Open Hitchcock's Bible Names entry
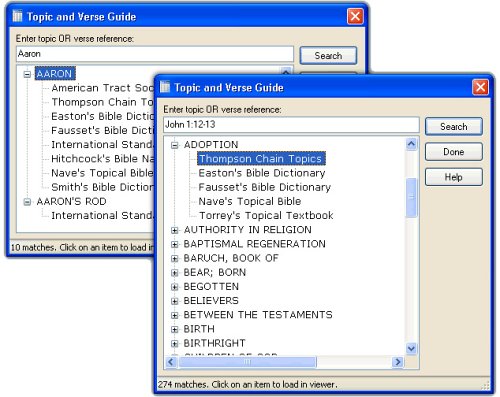Screen dimensions: 500x397 pos(102,159)
